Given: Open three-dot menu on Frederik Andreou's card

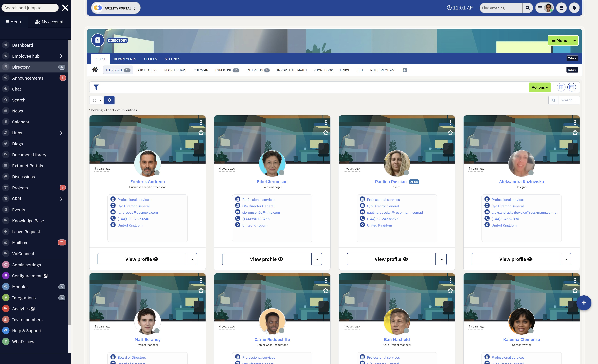Looking at the screenshot, I should (x=201, y=122).
